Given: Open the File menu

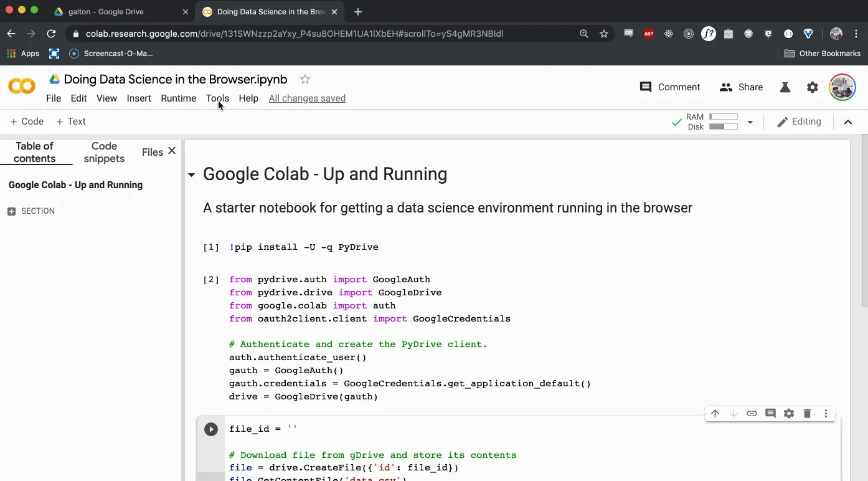Looking at the screenshot, I should [x=54, y=98].
